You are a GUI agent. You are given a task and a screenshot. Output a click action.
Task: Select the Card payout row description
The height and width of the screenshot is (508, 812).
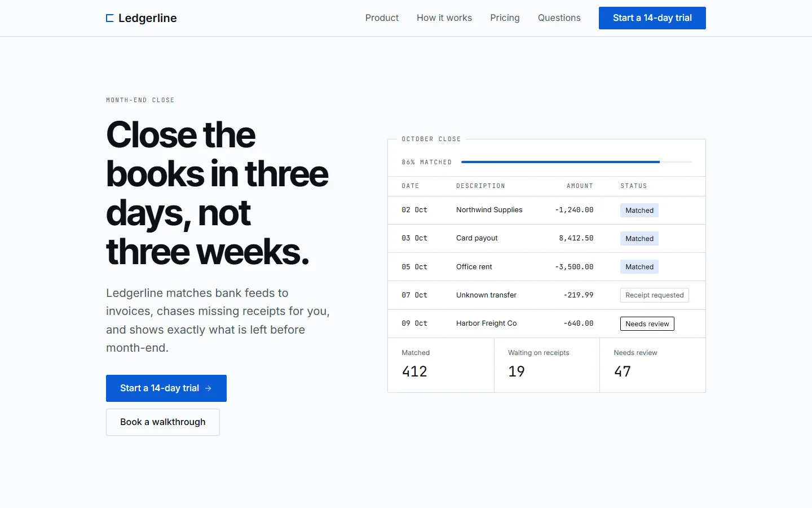pos(477,238)
